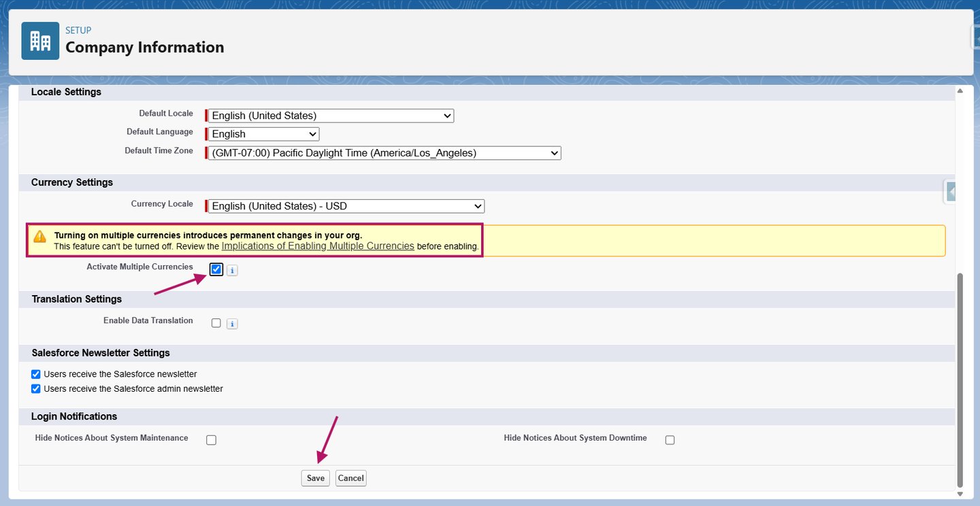Click the Save button
980x506 pixels.
[x=316, y=478]
